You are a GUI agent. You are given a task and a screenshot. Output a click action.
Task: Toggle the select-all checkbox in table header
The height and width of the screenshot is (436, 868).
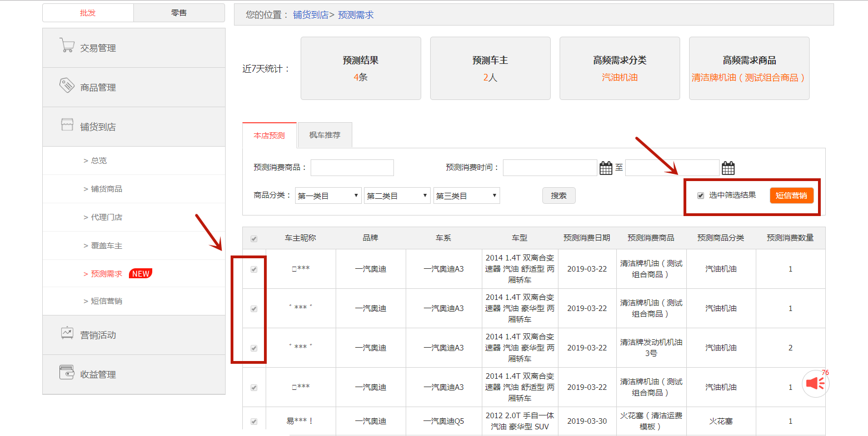coord(254,239)
